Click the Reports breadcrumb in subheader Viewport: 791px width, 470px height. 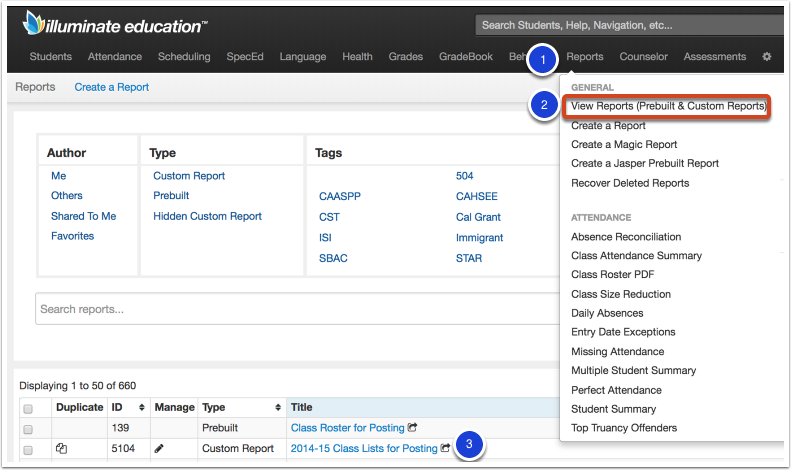click(x=35, y=87)
